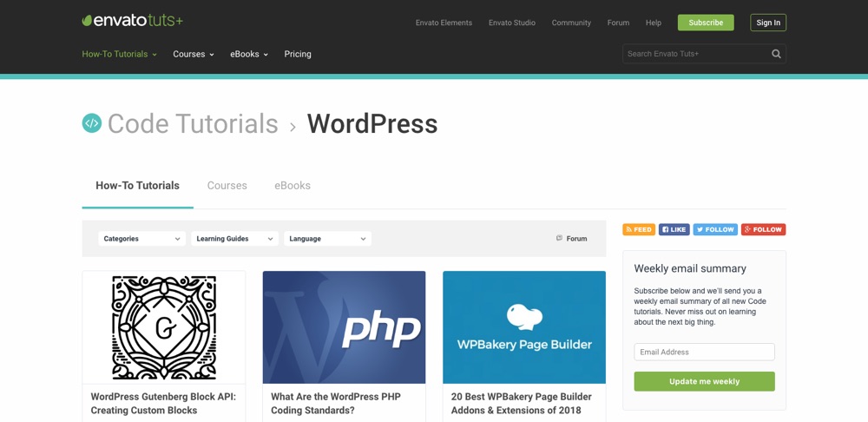Screen dimensions: 868x422
Task: Open the Help link
Action: click(654, 23)
